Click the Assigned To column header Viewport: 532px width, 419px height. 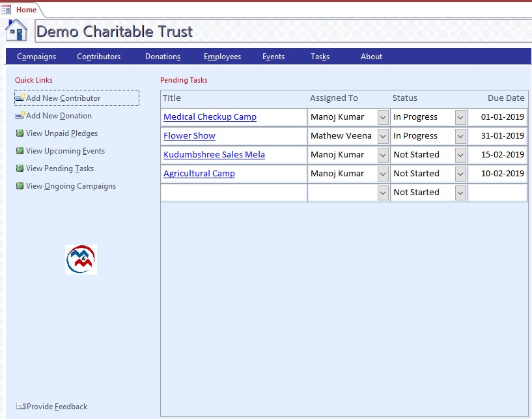tap(334, 98)
